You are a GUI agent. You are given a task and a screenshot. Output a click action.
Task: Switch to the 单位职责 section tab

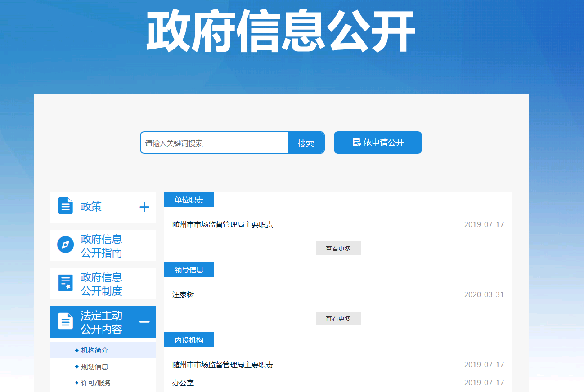189,200
